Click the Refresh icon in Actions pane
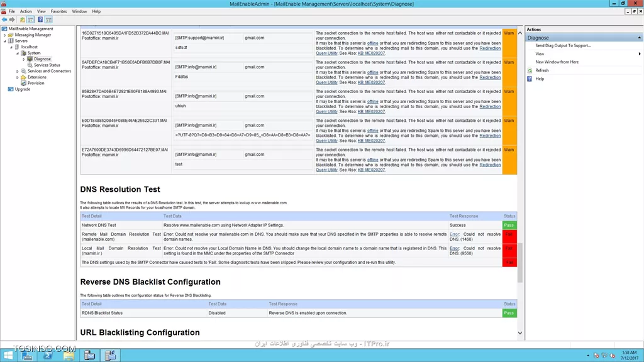The width and height of the screenshot is (644, 362). tap(530, 70)
